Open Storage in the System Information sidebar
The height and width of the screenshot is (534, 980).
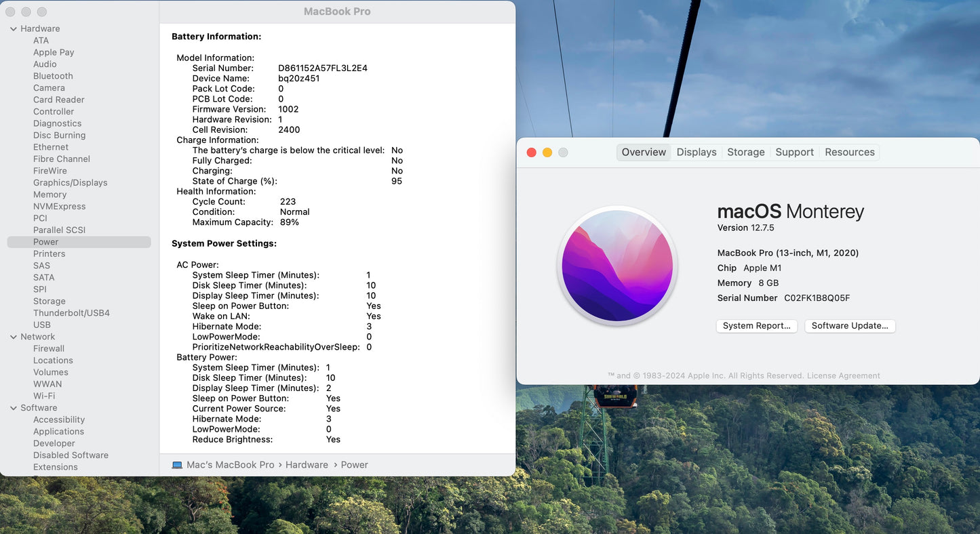click(50, 302)
